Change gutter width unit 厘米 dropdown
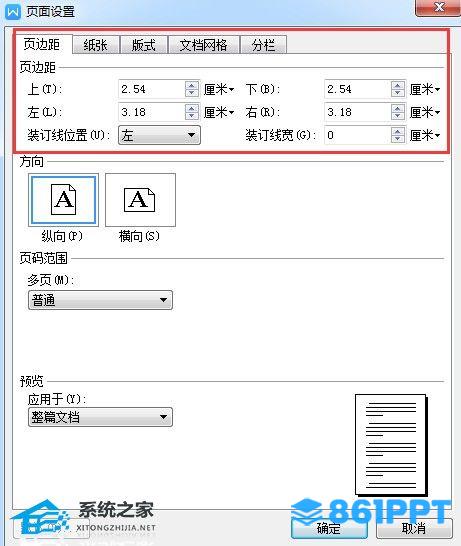Viewport: 461px width, 546px height. point(425,135)
